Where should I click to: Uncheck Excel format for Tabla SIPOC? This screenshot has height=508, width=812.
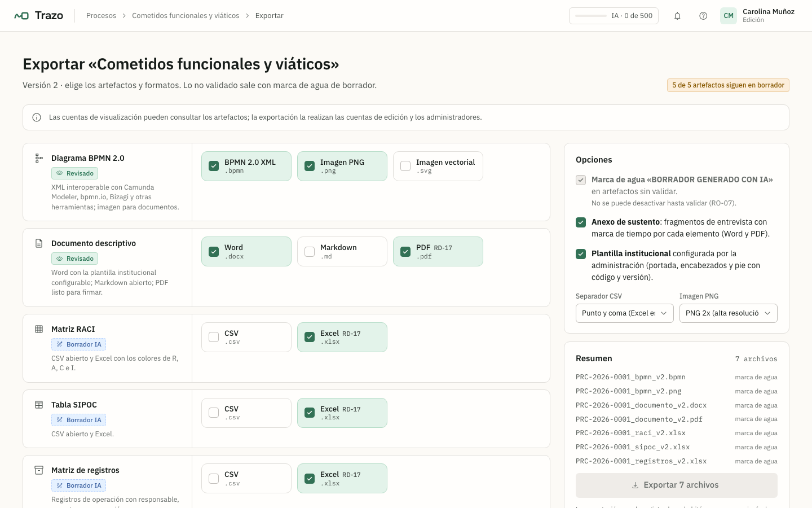310,413
